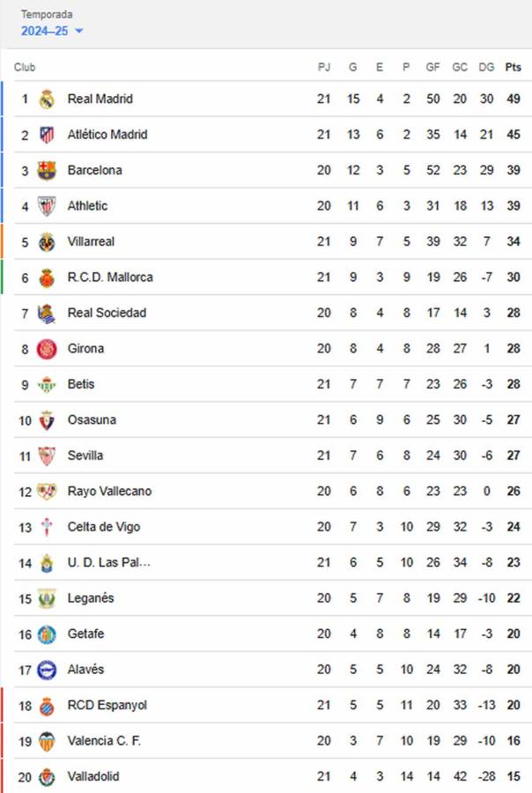Click the GF column header
532x793 pixels.
click(432, 67)
